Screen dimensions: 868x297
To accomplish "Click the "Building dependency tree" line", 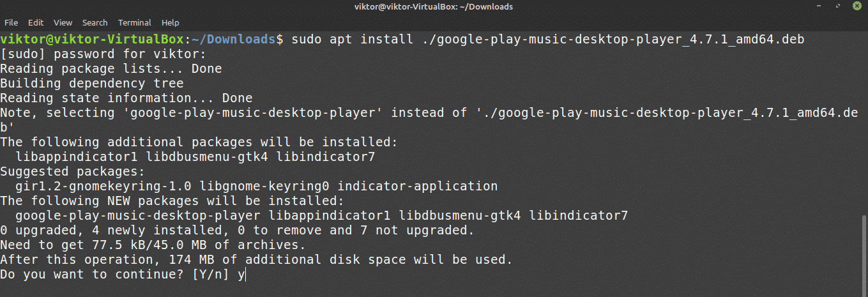I will (x=92, y=83).
